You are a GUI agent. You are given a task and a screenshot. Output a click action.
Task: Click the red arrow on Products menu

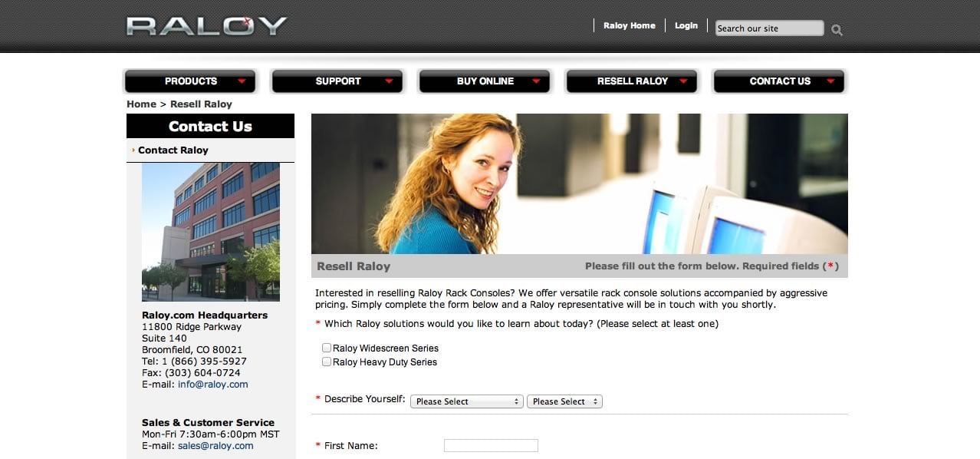[x=242, y=81]
